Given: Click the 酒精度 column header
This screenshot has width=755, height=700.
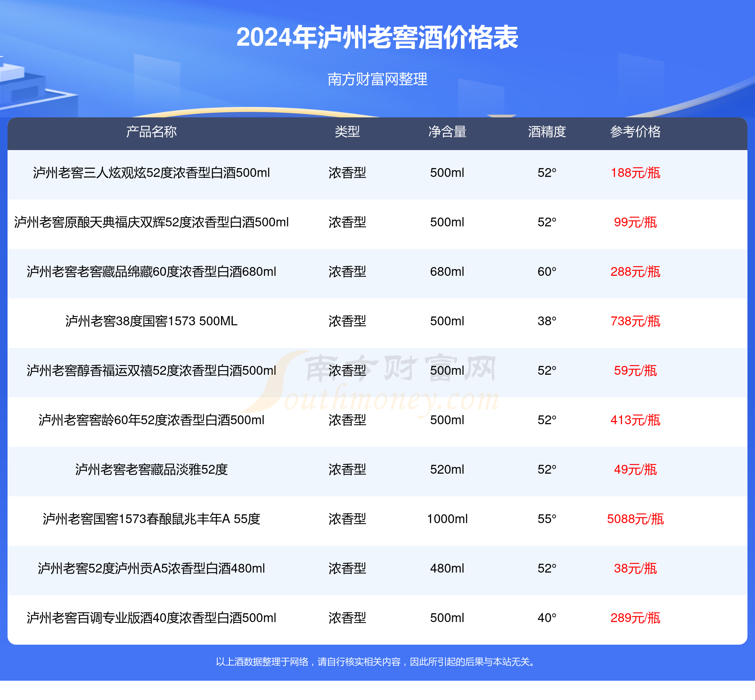Looking at the screenshot, I should 547,132.
